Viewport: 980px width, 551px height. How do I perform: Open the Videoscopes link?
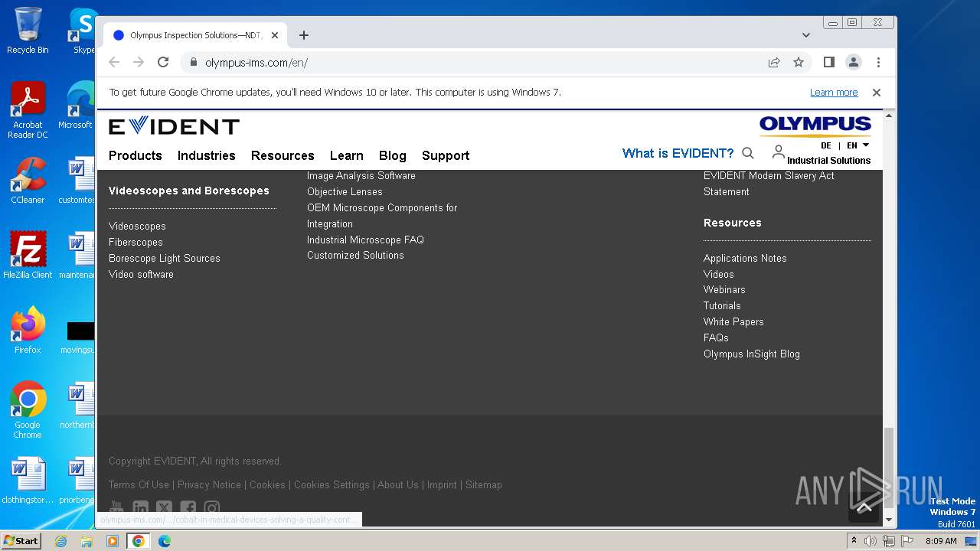[x=137, y=226]
